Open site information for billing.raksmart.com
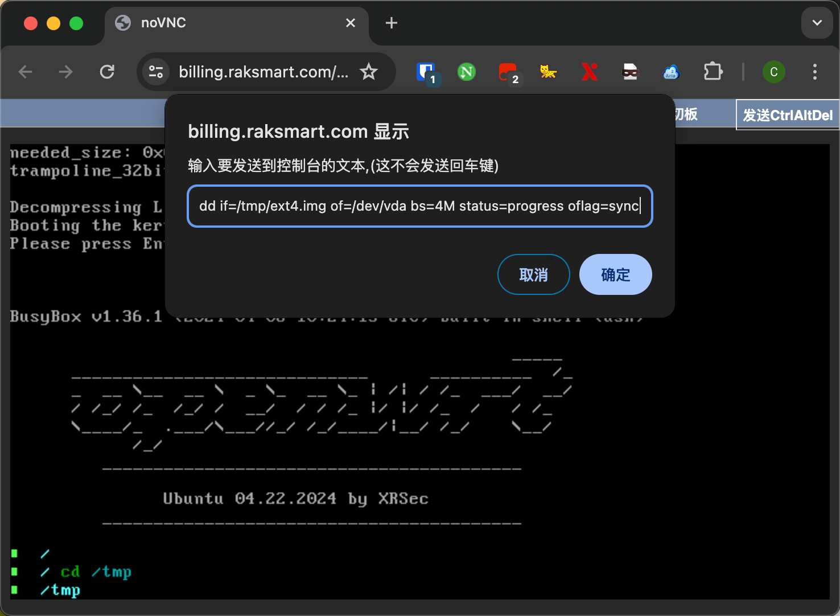 pos(155,72)
